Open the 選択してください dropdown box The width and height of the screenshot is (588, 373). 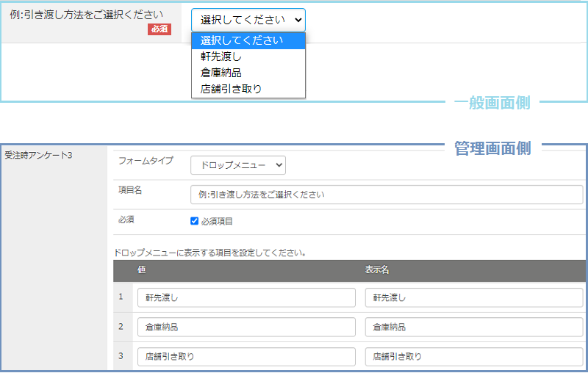tap(248, 20)
